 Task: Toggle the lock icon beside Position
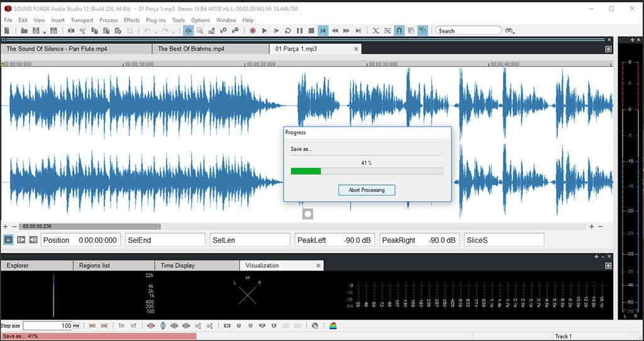[x=8, y=240]
